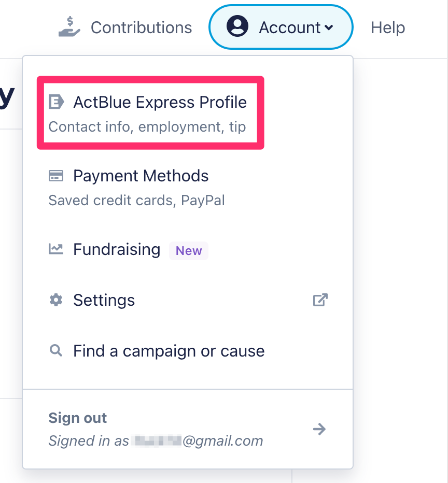Viewport: 448px width, 483px height.
Task: Click the ActBlue Express 'E' tag icon
Action: pos(56,102)
